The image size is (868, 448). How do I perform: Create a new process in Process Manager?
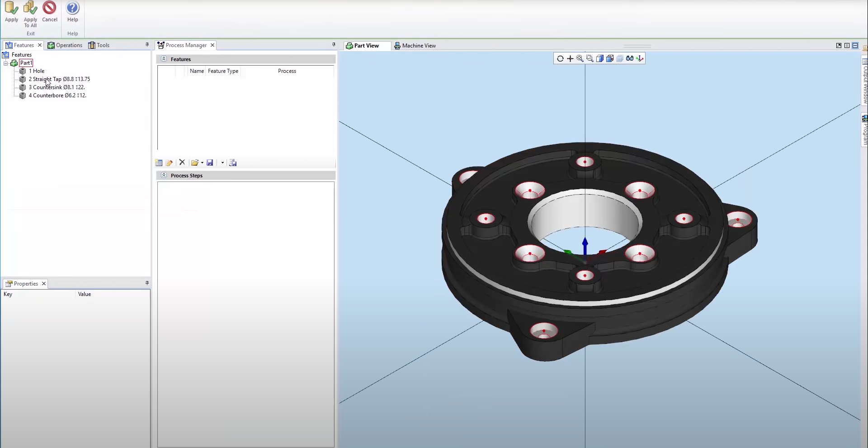click(159, 163)
